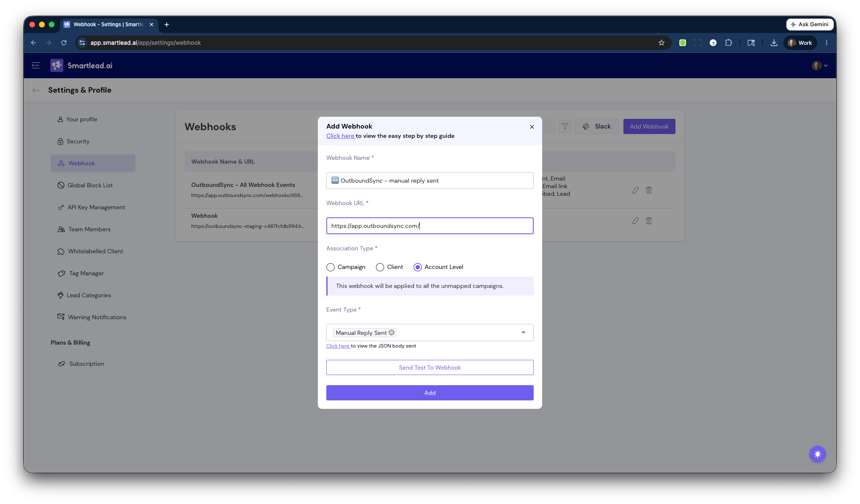
Task: Close the Webhook - Settings browser tab
Action: (152, 25)
